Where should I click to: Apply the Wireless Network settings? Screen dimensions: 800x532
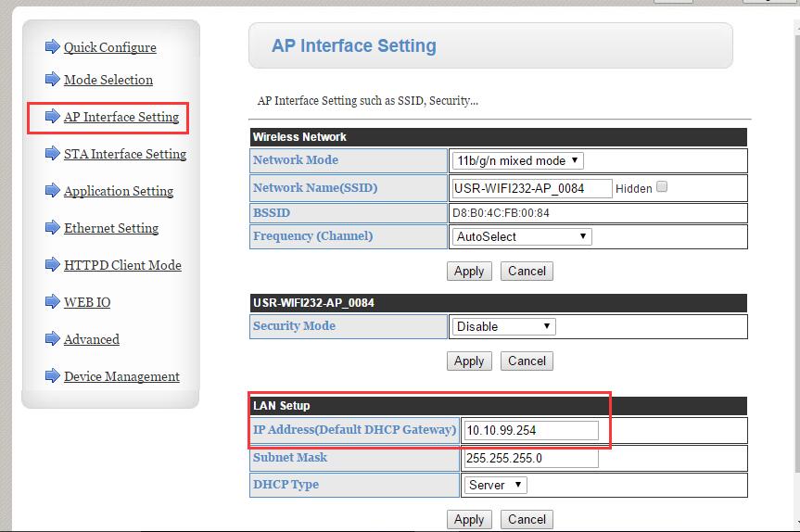[x=469, y=271]
